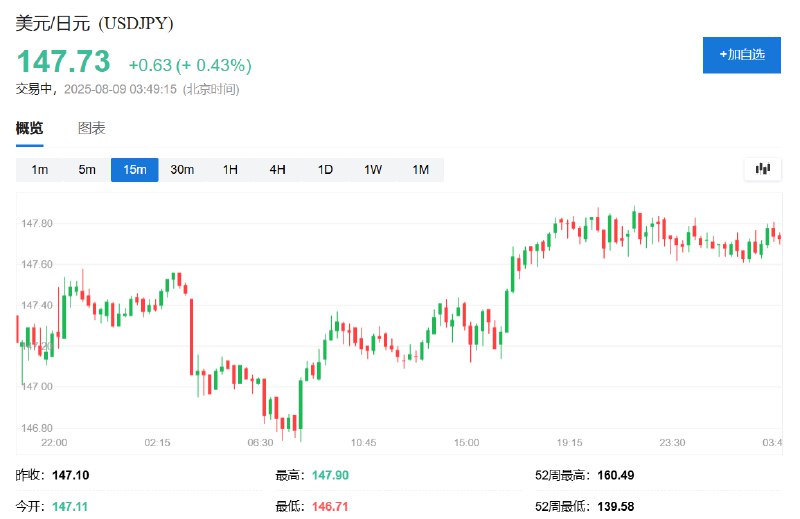Click the 52周最高 value 160.49
The height and width of the screenshot is (519, 800).
pyautogui.click(x=616, y=475)
